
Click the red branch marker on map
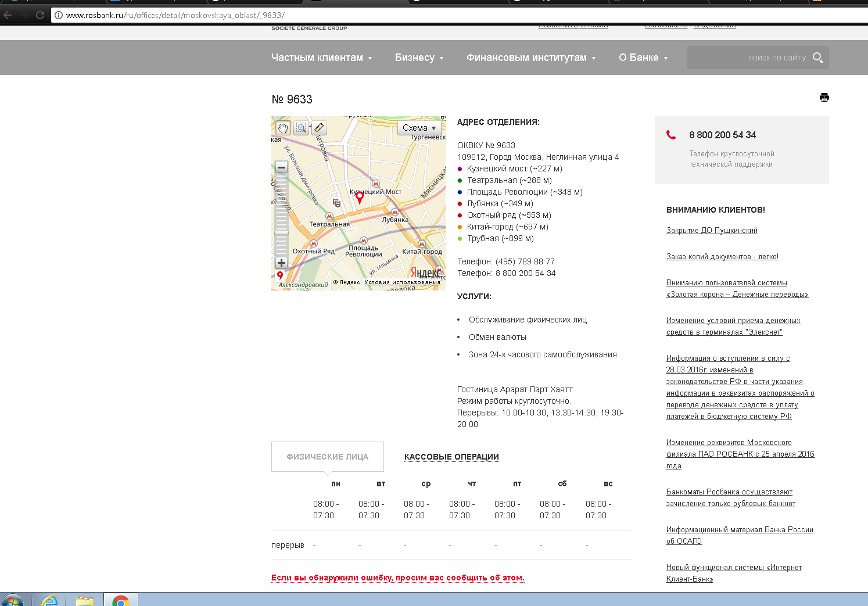click(x=360, y=198)
